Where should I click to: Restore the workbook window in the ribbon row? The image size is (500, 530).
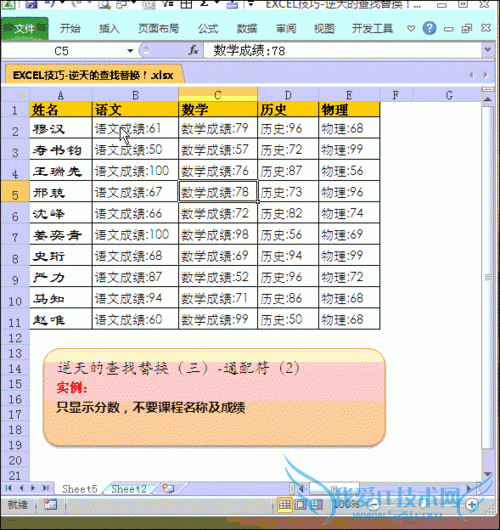(x=467, y=28)
